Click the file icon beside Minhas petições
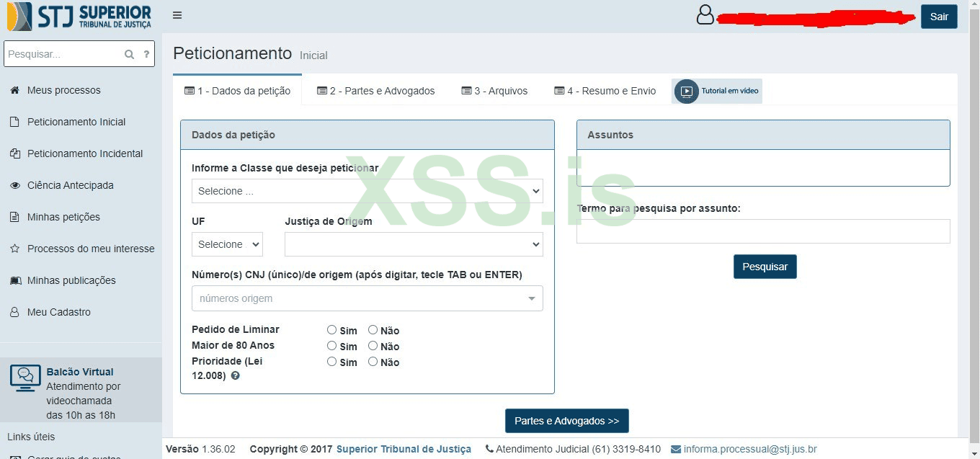This screenshot has width=980, height=459. [x=14, y=217]
